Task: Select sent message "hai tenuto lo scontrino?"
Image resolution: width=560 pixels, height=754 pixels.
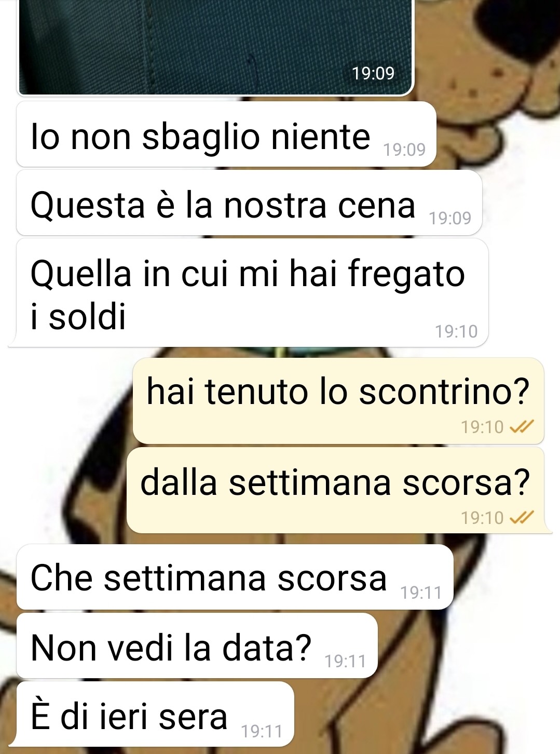Action: point(338,400)
